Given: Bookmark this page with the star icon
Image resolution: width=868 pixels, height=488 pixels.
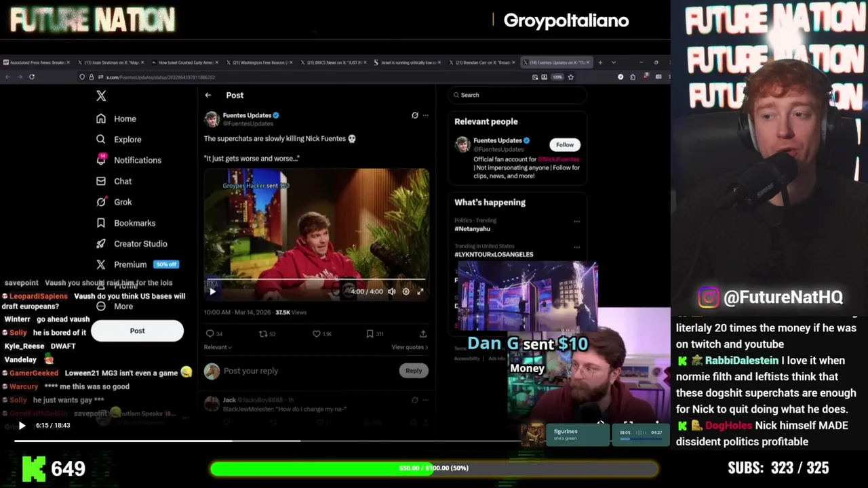Looking at the screenshot, I should (x=570, y=77).
